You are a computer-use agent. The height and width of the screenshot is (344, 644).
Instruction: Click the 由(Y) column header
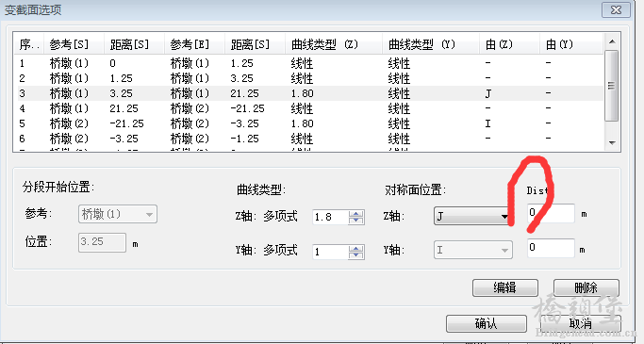point(571,44)
